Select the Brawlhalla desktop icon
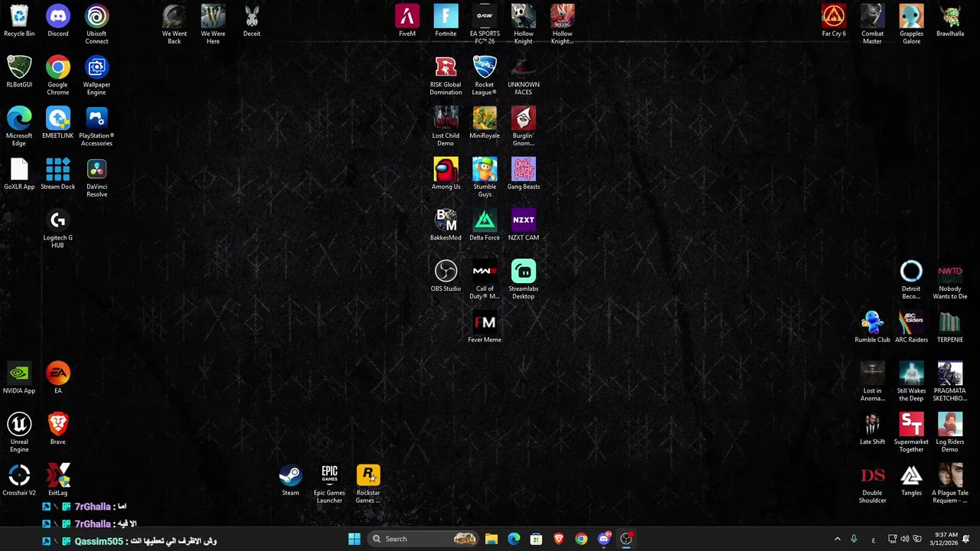980x551 pixels. [x=950, y=21]
